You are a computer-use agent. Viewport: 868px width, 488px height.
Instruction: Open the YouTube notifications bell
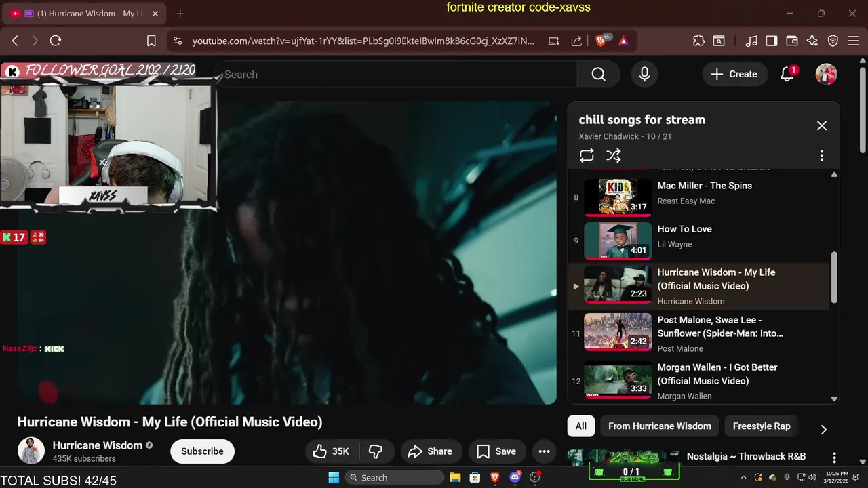tap(787, 75)
